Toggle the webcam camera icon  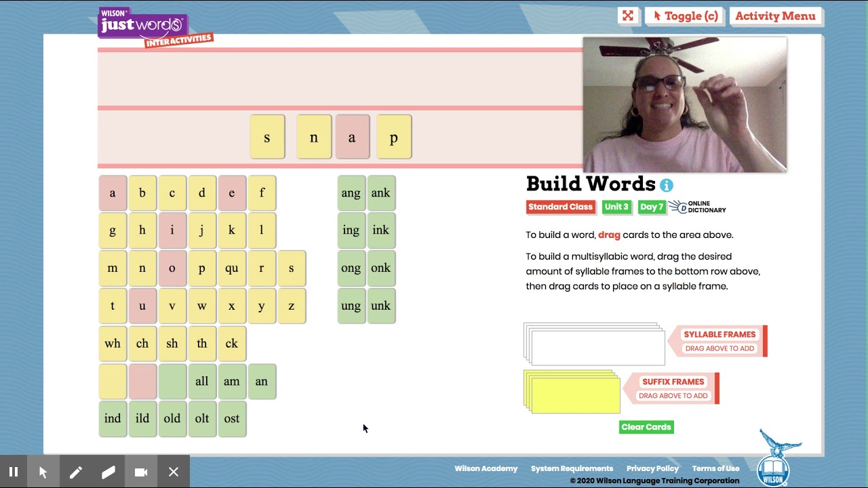pyautogui.click(x=140, y=472)
